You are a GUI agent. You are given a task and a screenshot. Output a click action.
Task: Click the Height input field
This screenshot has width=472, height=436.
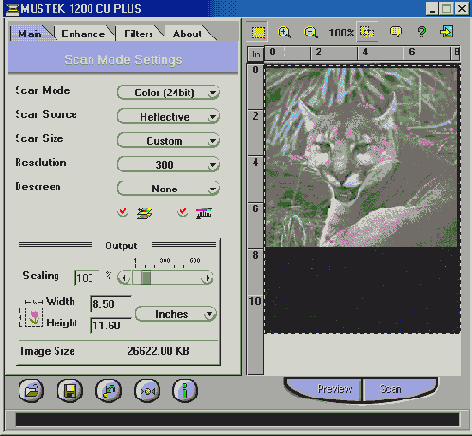(x=111, y=325)
